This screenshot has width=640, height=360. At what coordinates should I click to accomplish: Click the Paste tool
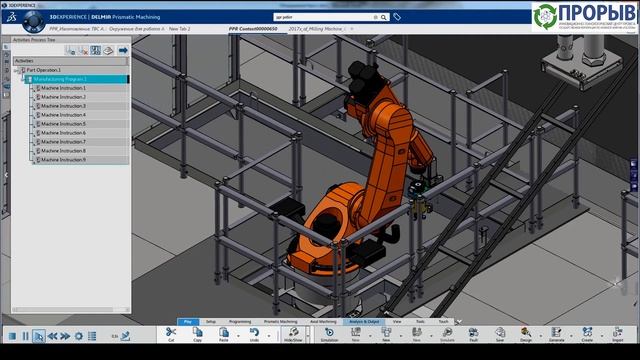(224, 334)
